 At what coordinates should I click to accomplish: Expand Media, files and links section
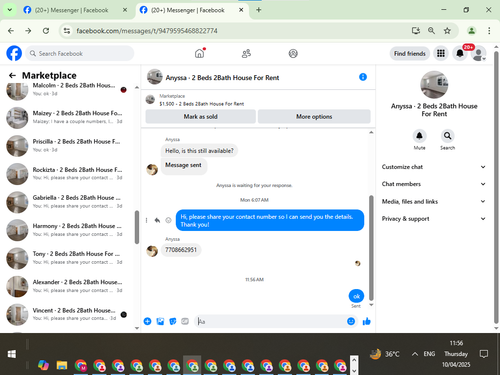[x=433, y=201]
